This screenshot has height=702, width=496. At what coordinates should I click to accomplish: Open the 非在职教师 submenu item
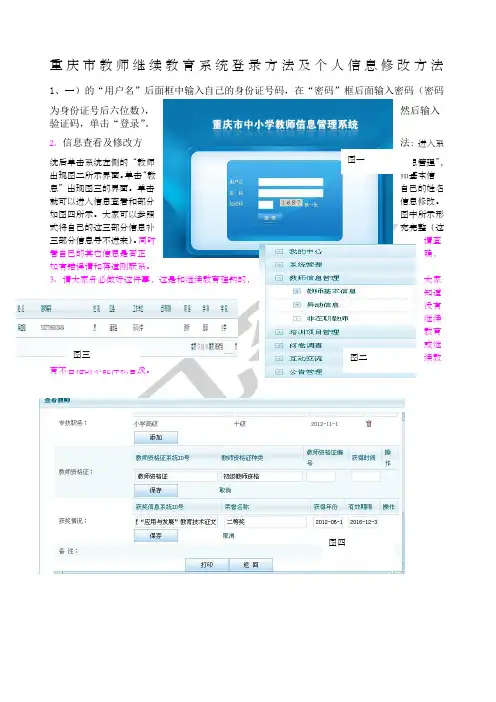point(327,318)
